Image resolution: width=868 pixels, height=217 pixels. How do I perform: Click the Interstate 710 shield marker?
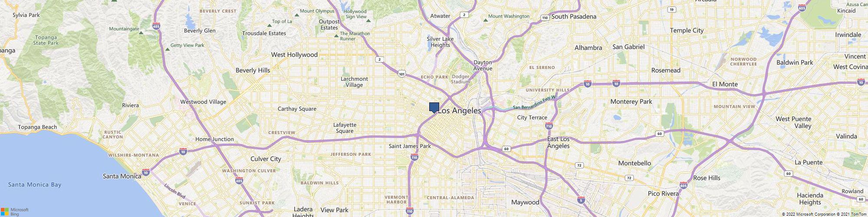549,126
